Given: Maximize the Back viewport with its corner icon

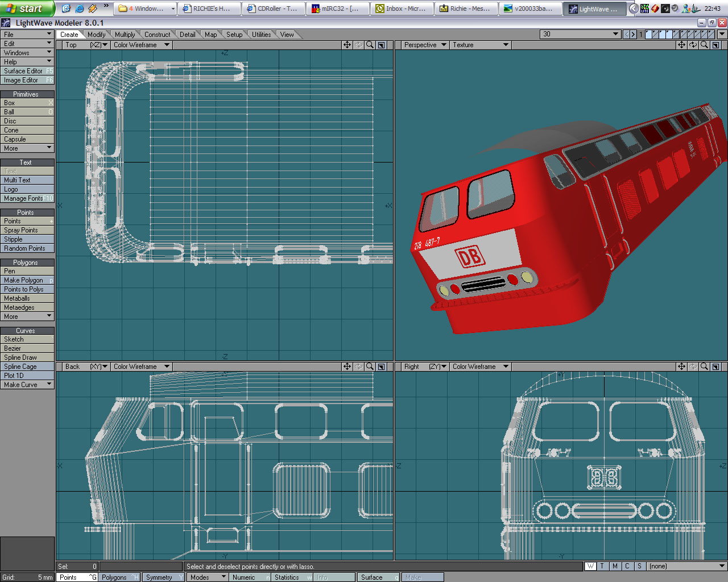Looking at the screenshot, I should pyautogui.click(x=382, y=367).
